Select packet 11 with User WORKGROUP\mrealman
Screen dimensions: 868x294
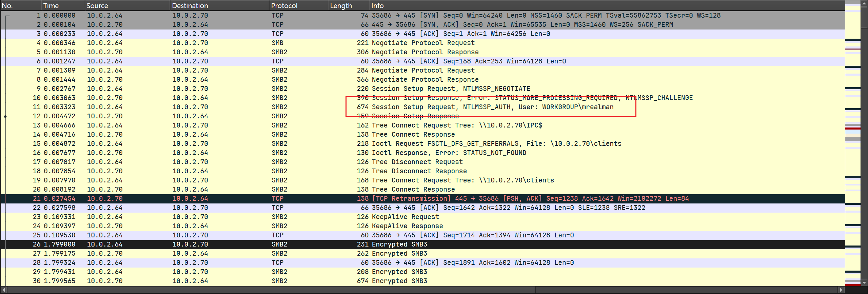pos(492,107)
